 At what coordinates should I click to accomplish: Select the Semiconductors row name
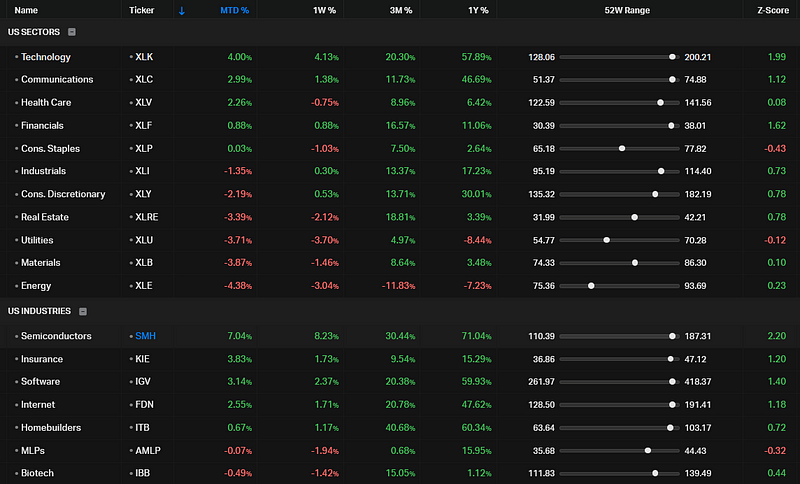point(56,336)
